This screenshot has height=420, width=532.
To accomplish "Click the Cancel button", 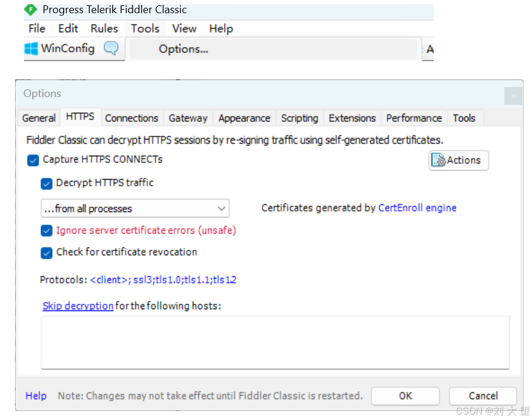I will (x=483, y=396).
